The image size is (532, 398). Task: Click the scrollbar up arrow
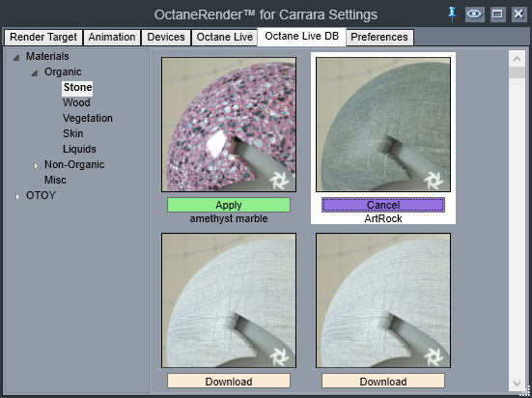coord(517,59)
